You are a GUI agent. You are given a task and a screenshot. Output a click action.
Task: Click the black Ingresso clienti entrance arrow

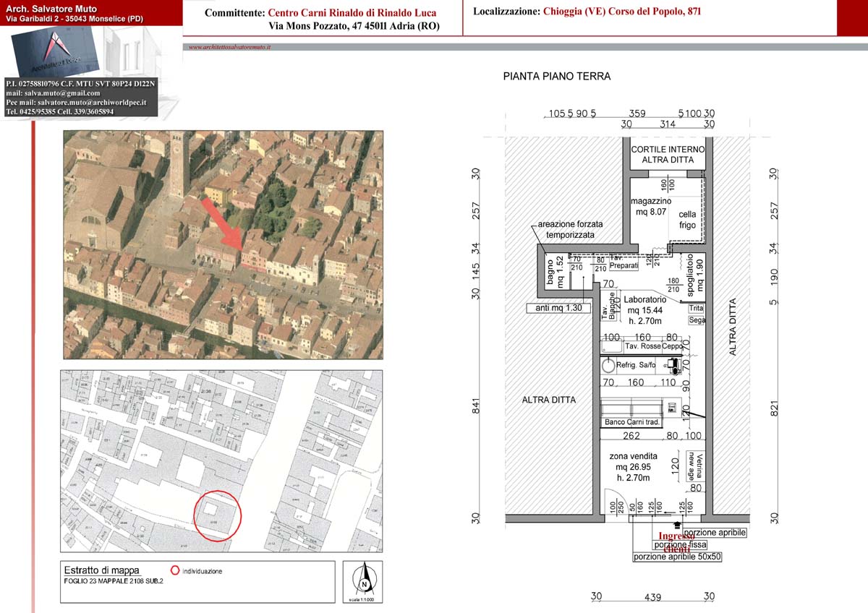pyautogui.click(x=676, y=526)
